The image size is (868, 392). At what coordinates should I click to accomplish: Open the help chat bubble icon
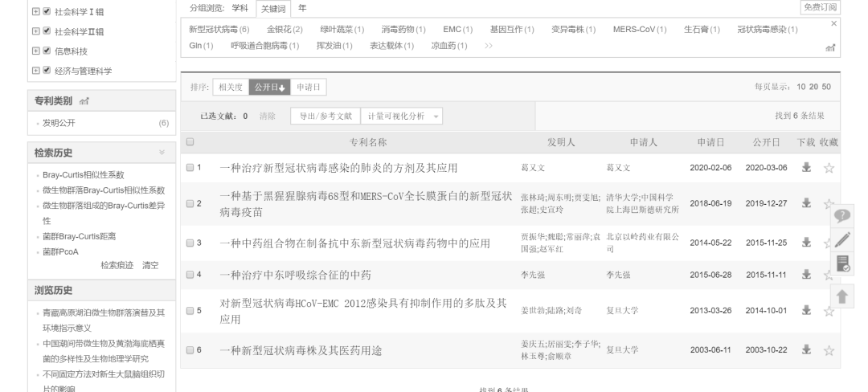tap(842, 215)
